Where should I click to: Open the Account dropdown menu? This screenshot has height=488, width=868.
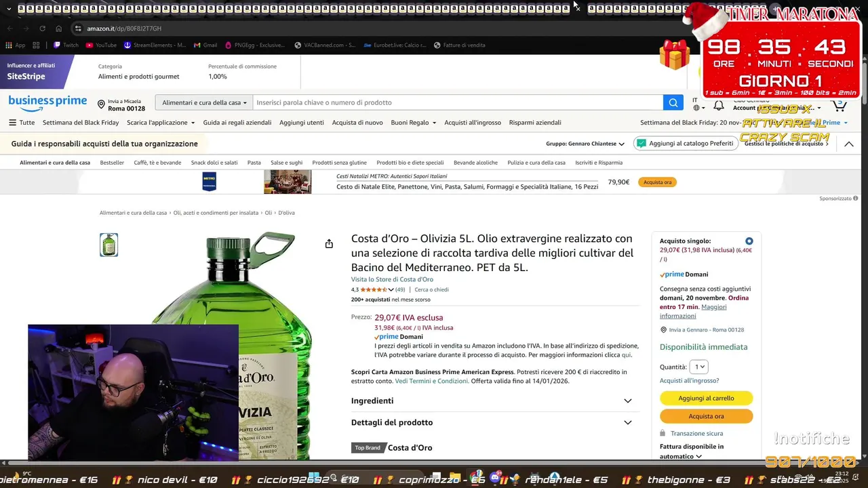click(776, 108)
